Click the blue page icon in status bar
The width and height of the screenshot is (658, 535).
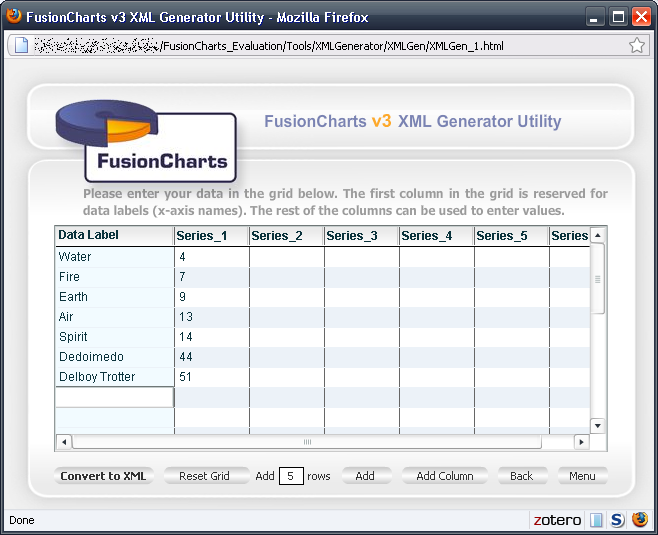pos(596,520)
